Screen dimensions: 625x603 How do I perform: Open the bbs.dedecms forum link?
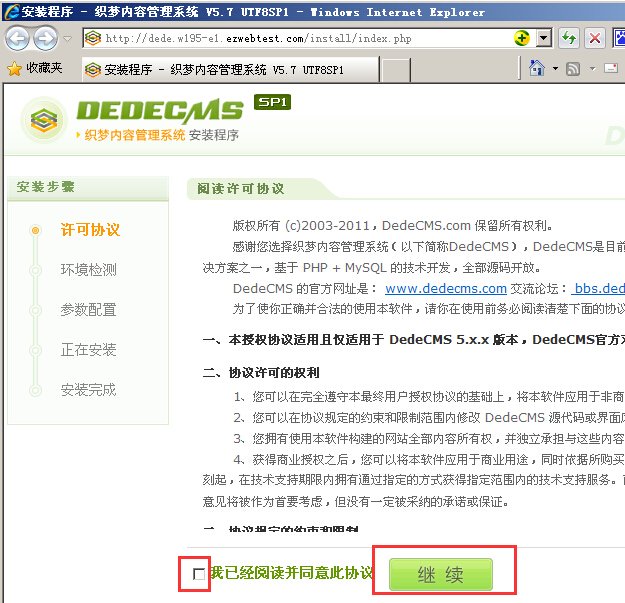(598, 288)
